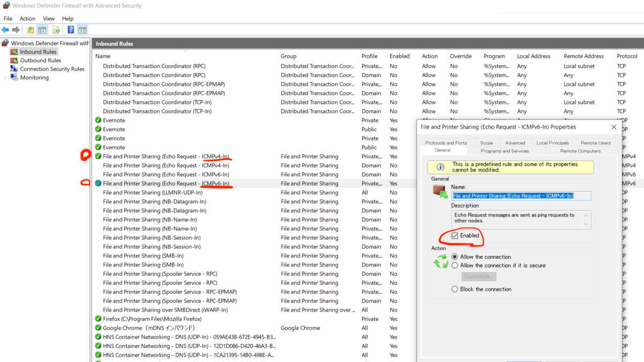Image resolution: width=644 pixels, height=362 pixels.
Task: Open the File menu
Action: (8, 19)
